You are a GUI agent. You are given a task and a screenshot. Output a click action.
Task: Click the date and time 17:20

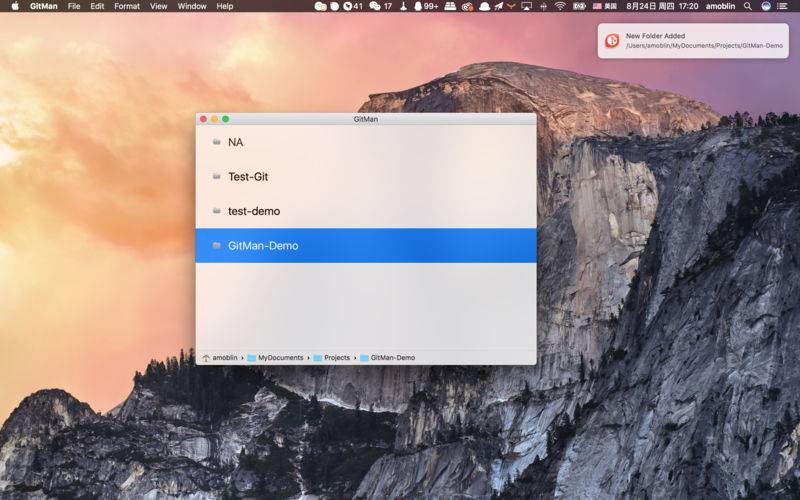pyautogui.click(x=662, y=6)
